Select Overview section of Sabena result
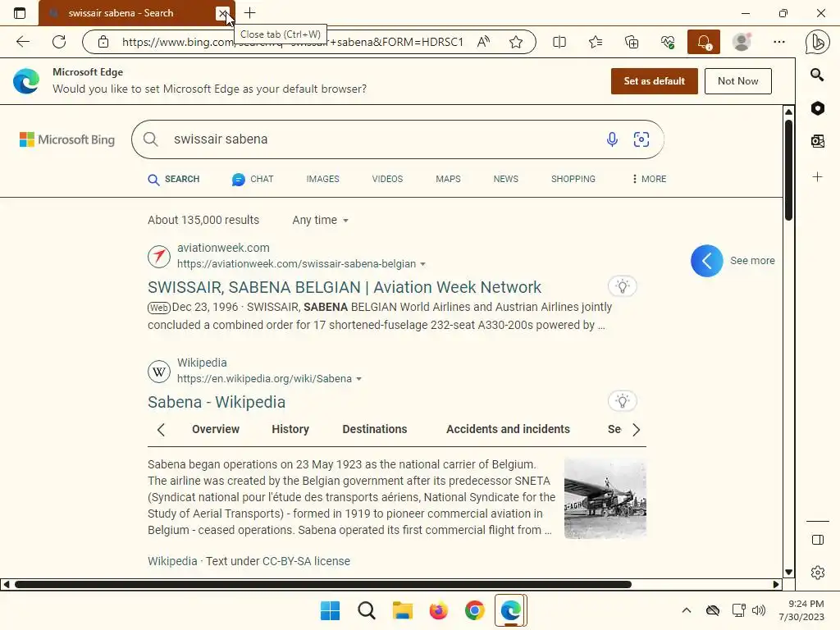Viewport: 840px width, 630px height. coord(216,429)
